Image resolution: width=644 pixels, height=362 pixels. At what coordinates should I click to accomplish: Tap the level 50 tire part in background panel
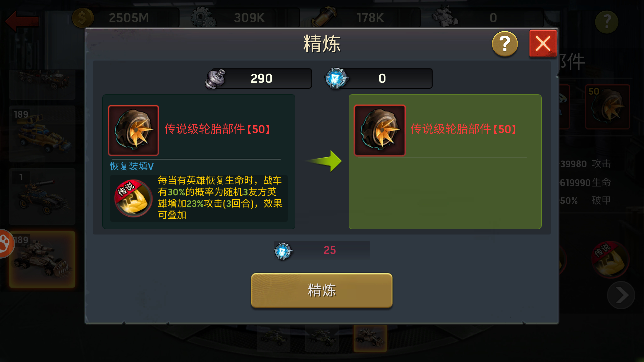[607, 107]
